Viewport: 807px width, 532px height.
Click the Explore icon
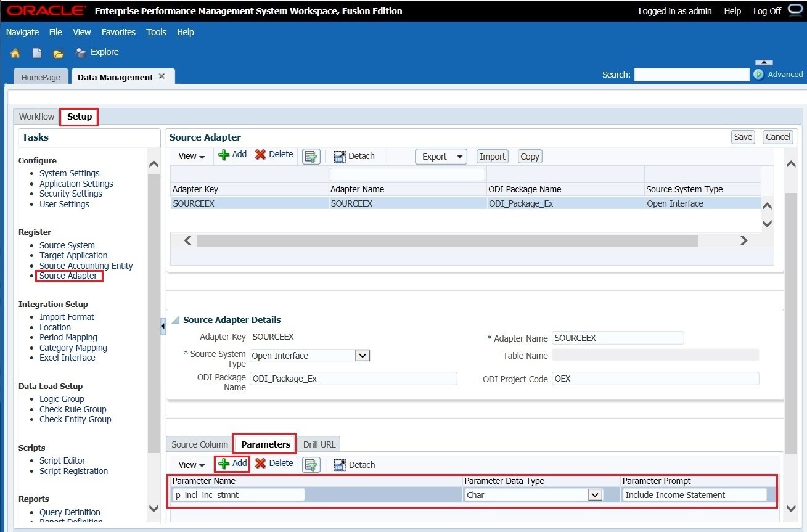click(96, 52)
